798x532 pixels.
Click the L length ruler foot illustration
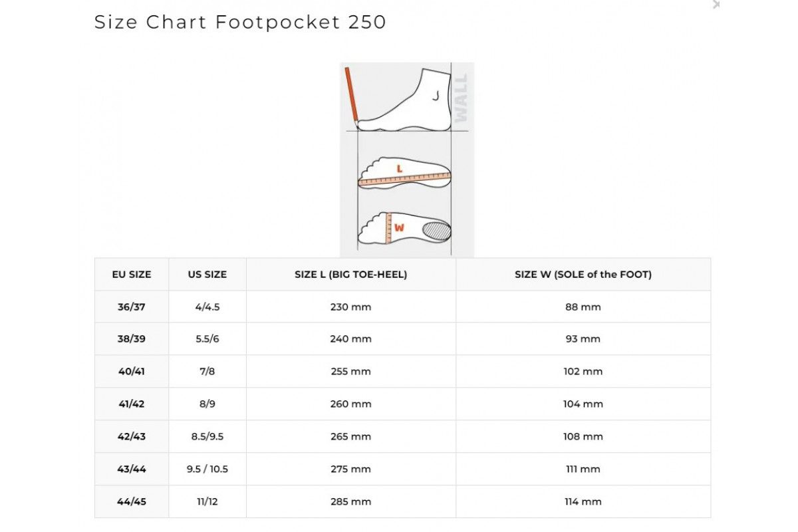point(404,174)
